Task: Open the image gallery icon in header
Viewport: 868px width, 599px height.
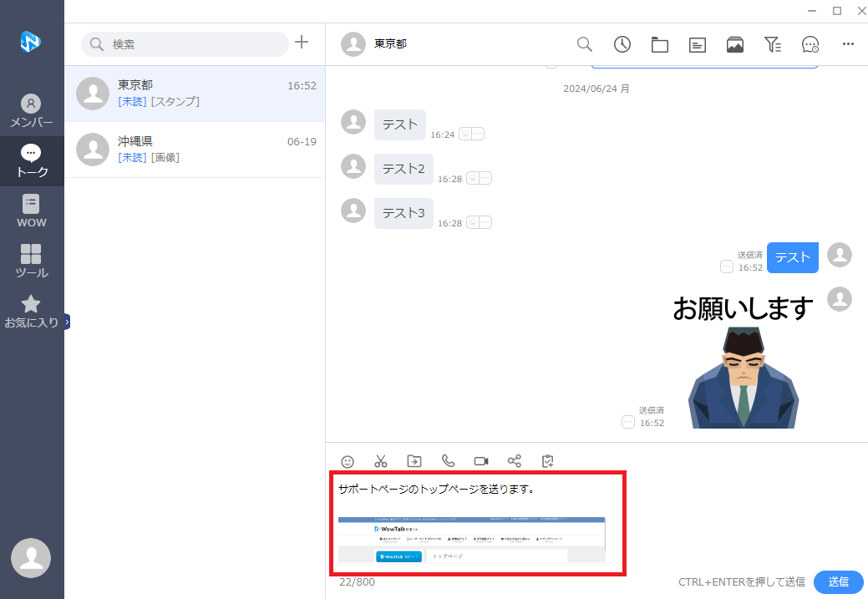Action: pyautogui.click(x=735, y=44)
